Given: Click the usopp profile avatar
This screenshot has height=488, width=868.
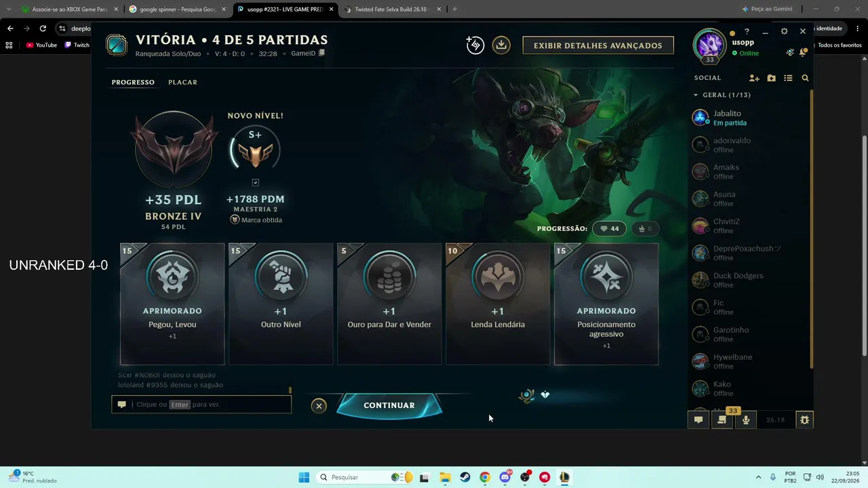Looking at the screenshot, I should (x=709, y=45).
